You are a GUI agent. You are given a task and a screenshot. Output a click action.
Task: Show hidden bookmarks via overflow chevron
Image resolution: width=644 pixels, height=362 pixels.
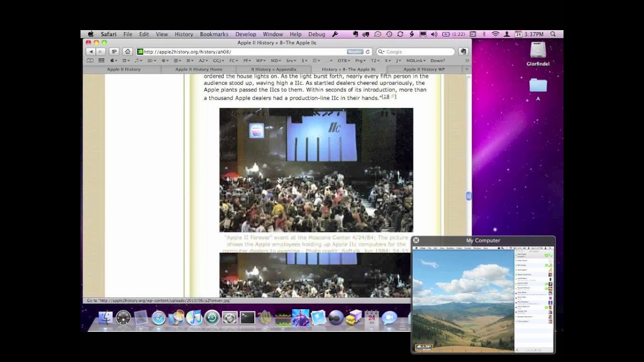pos(467,61)
